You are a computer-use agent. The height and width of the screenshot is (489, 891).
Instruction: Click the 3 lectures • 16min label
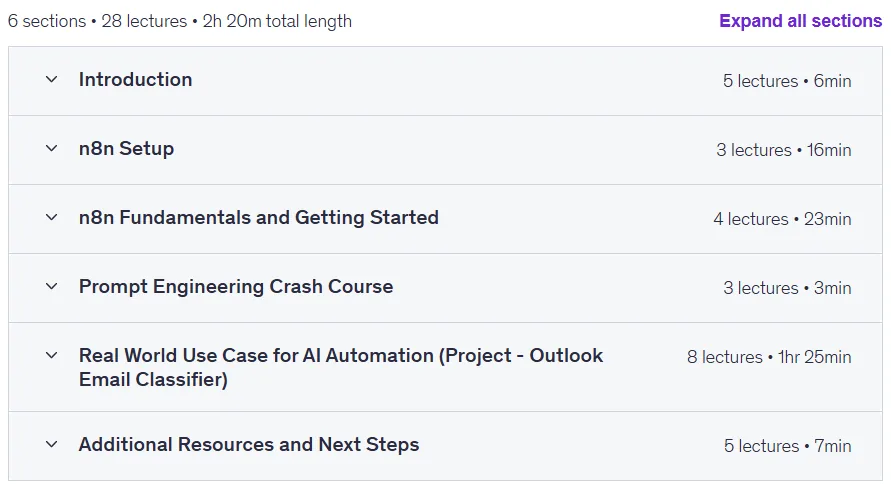tap(784, 151)
